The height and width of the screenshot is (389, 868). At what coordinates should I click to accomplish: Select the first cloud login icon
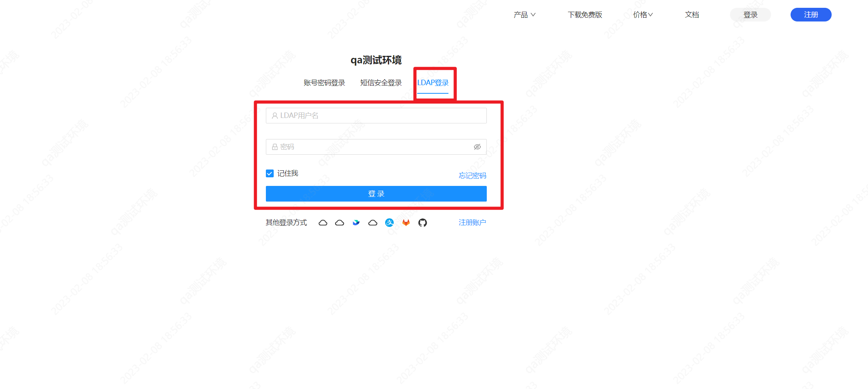[x=323, y=222]
